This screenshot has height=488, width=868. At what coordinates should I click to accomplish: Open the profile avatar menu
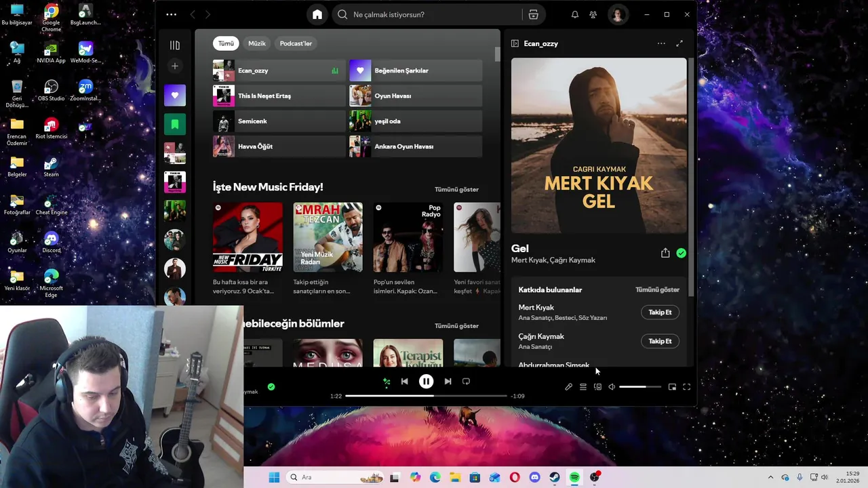[617, 14]
